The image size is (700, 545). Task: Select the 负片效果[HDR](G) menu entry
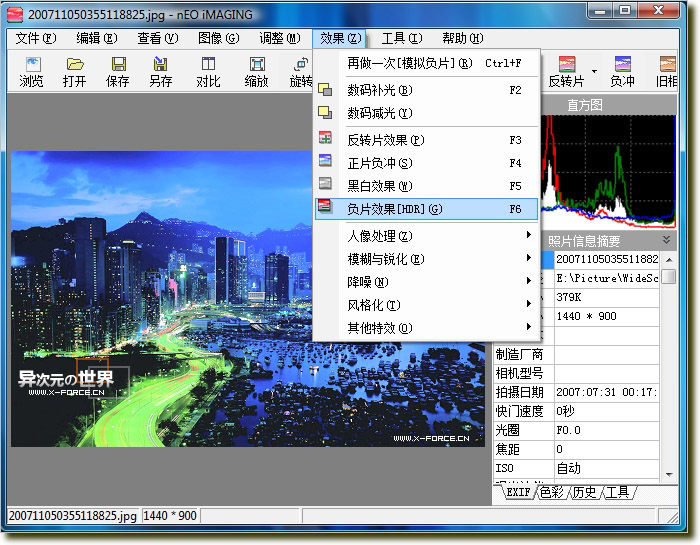pos(427,209)
